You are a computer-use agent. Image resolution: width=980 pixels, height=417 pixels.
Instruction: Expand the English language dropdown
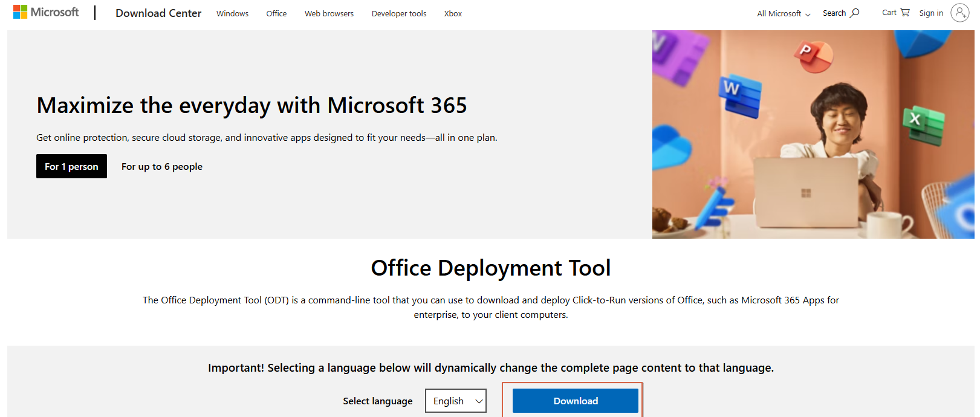(456, 401)
